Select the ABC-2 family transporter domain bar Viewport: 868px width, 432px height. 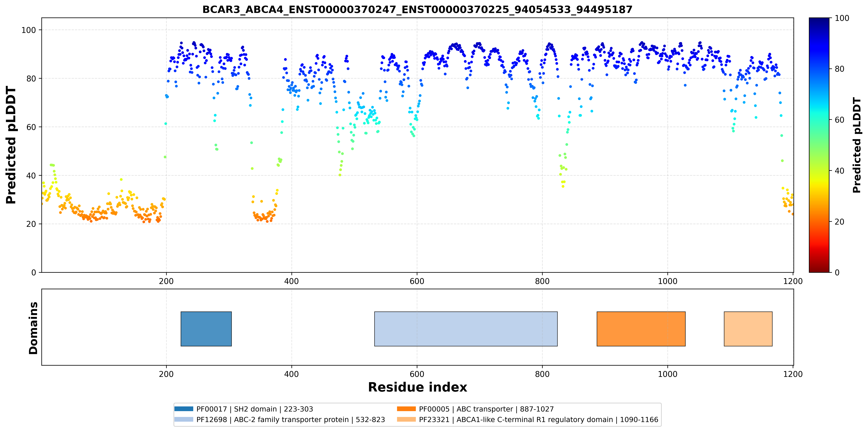[466, 329]
